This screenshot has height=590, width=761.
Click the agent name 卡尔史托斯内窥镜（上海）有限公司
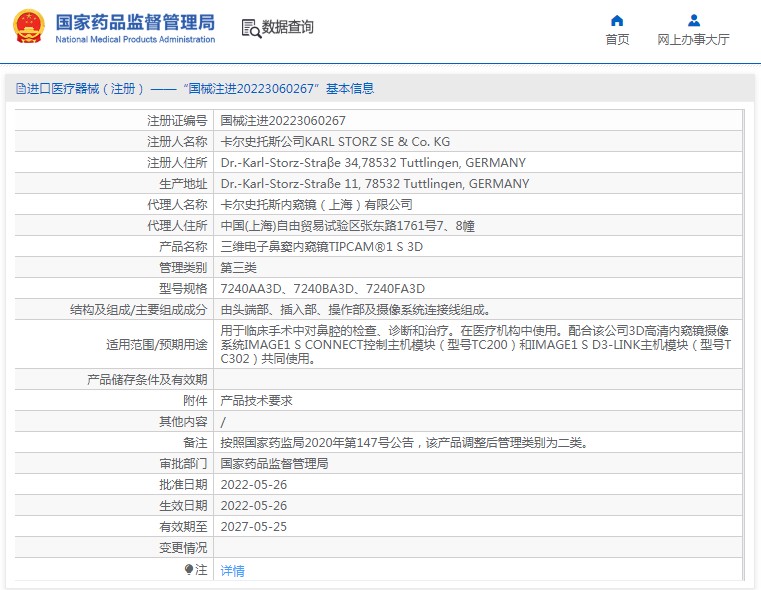[x=316, y=204]
